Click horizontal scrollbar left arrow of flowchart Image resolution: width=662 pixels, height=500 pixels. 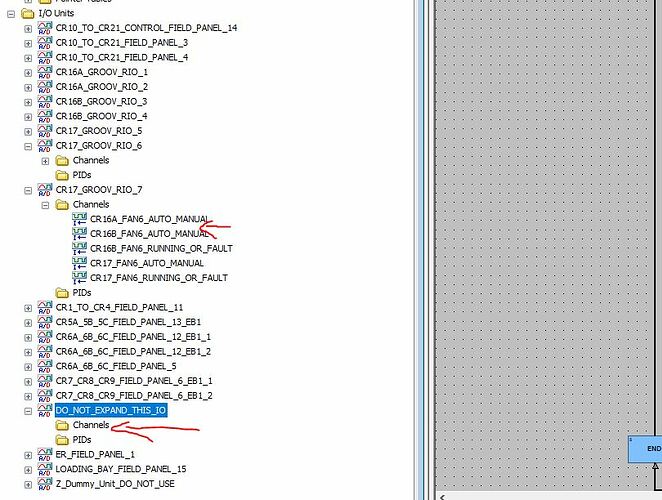[x=442, y=497]
